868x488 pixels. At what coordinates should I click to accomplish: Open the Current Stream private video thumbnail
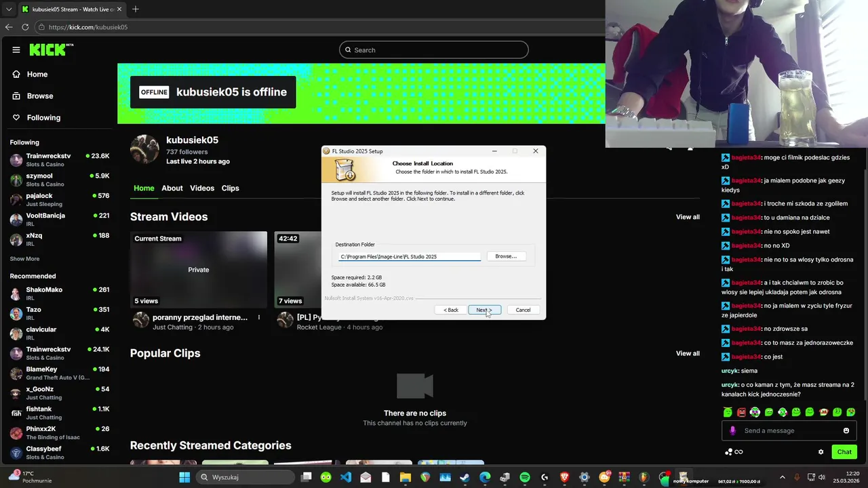(199, 270)
